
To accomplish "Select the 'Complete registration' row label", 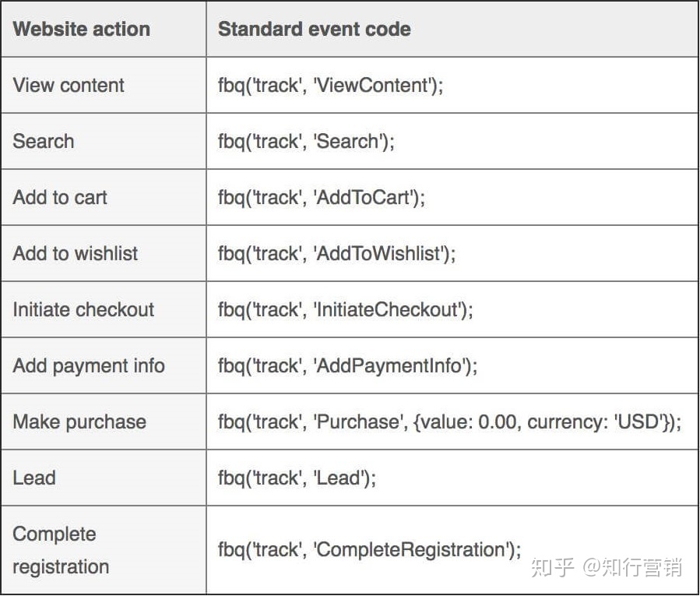I will (61, 551).
